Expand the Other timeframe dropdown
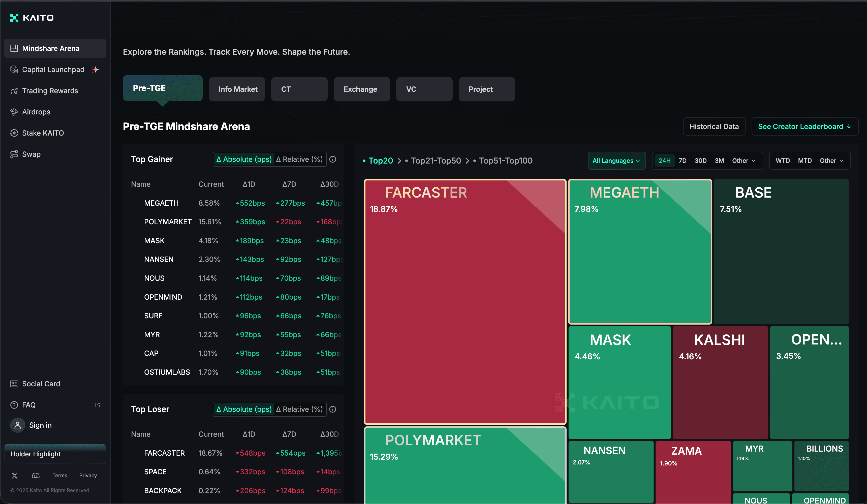The image size is (867, 504). coord(743,161)
